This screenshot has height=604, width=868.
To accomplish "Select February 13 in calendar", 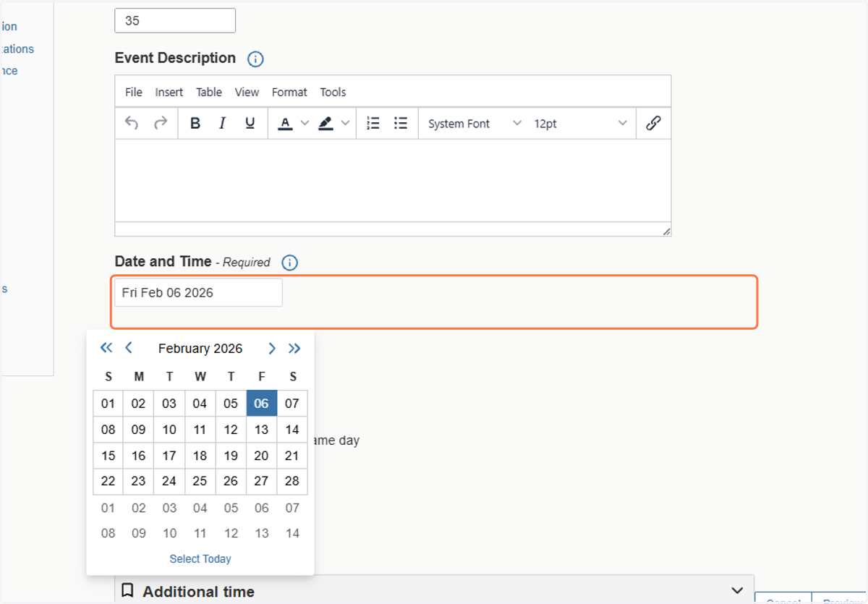I will pyautogui.click(x=261, y=430).
